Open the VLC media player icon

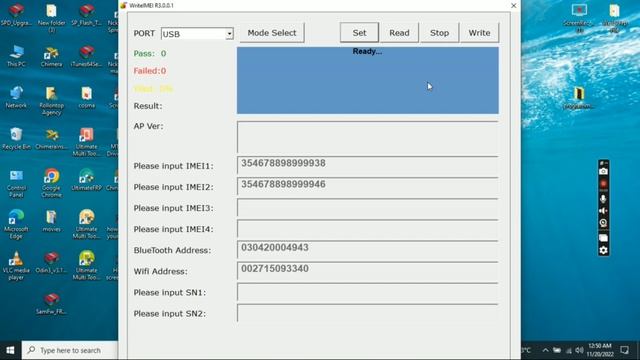(16, 265)
